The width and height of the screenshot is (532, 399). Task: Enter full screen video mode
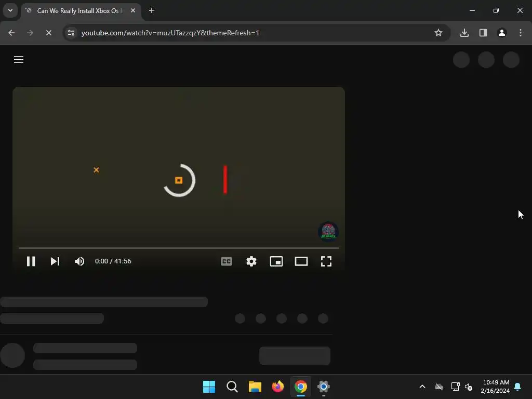click(x=326, y=261)
